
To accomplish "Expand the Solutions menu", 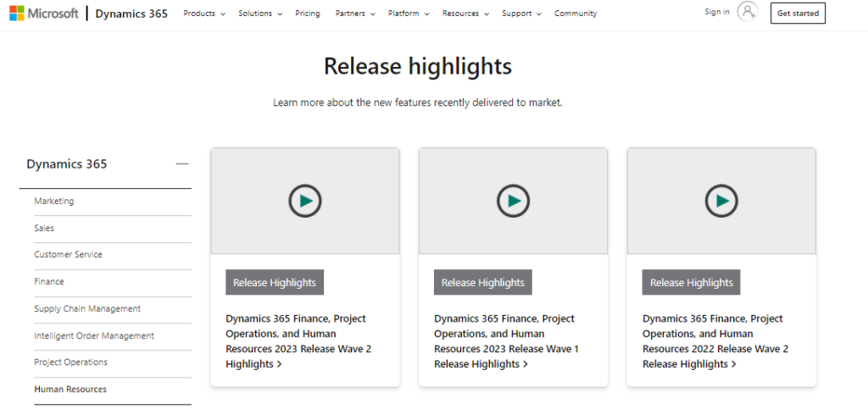I will click(260, 14).
